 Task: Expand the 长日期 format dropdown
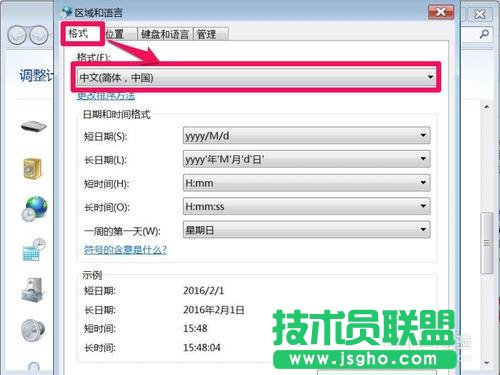click(x=306, y=159)
